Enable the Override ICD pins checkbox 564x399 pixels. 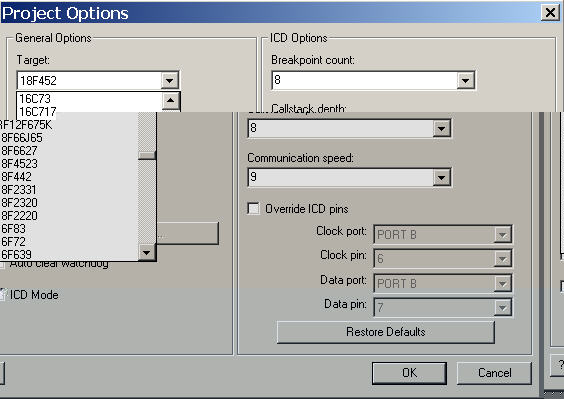point(254,209)
